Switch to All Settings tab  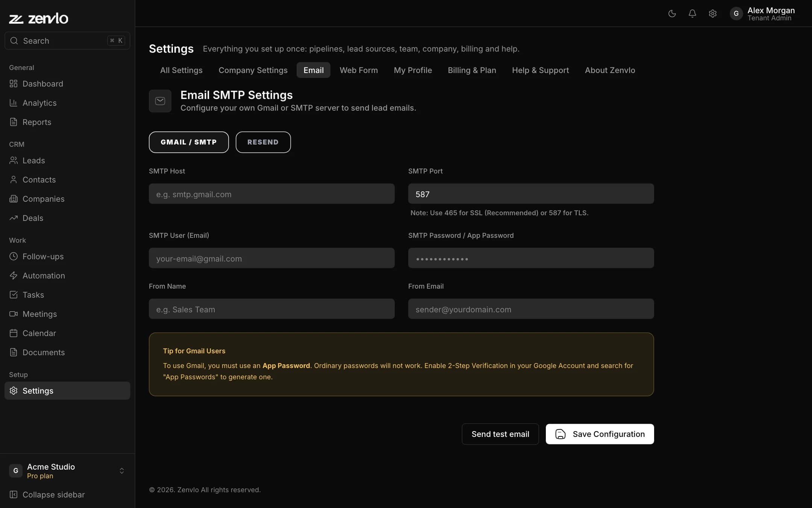coord(181,70)
